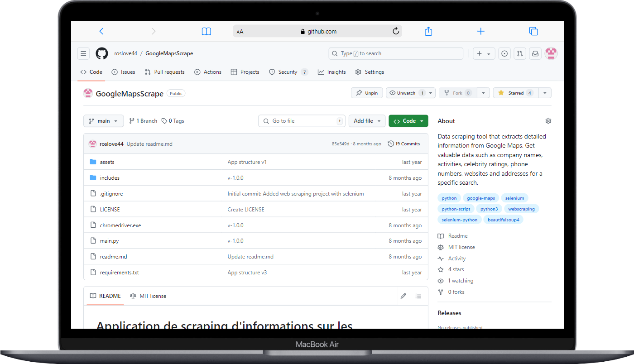Open the reader text size AA control
The width and height of the screenshot is (634, 364).
[x=240, y=32]
